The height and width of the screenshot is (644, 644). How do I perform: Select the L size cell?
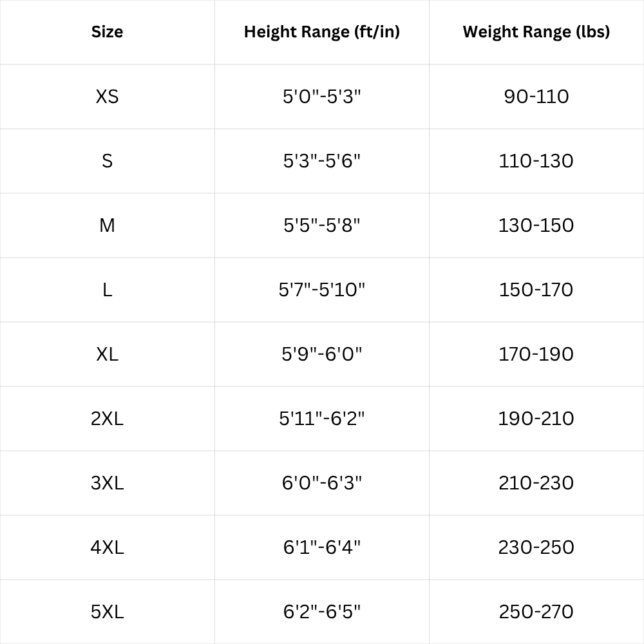click(x=107, y=290)
